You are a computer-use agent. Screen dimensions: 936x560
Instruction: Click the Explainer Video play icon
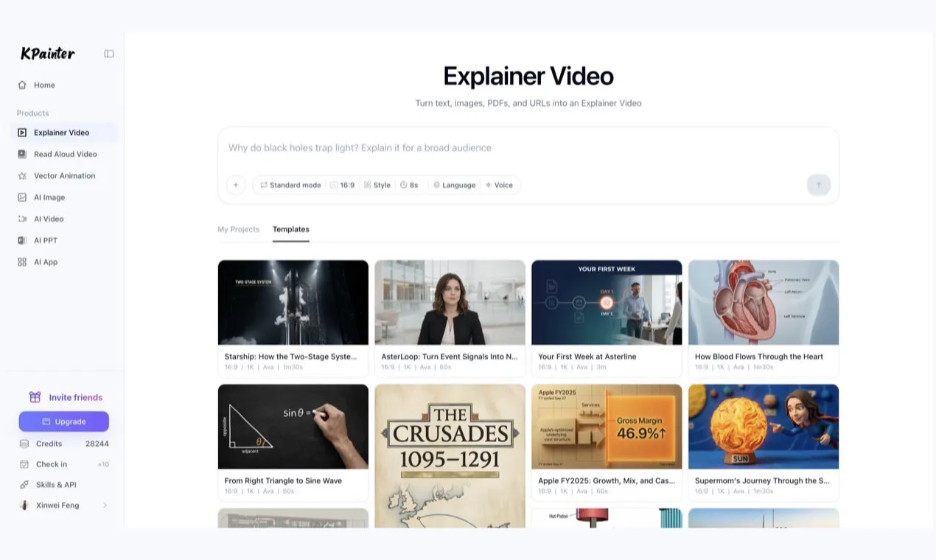point(22,133)
